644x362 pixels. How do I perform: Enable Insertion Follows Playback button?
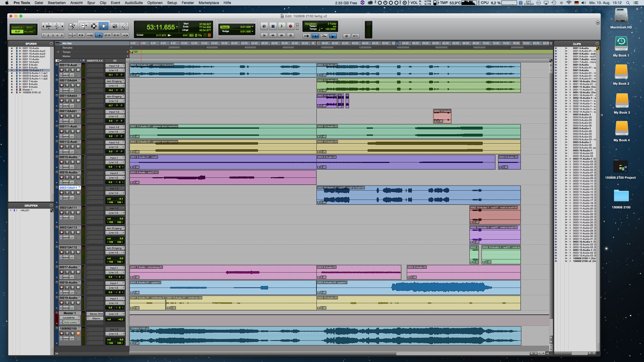[x=125, y=35]
